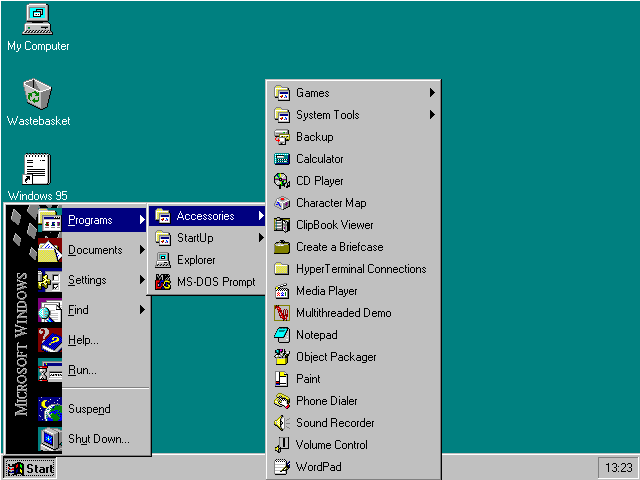The height and width of the screenshot is (480, 640).
Task: Click the ClipBook Viewer icon
Action: tap(282, 225)
